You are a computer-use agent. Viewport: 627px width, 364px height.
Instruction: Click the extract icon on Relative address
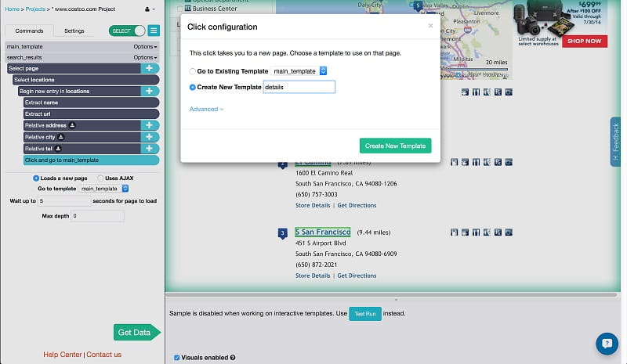click(72, 125)
